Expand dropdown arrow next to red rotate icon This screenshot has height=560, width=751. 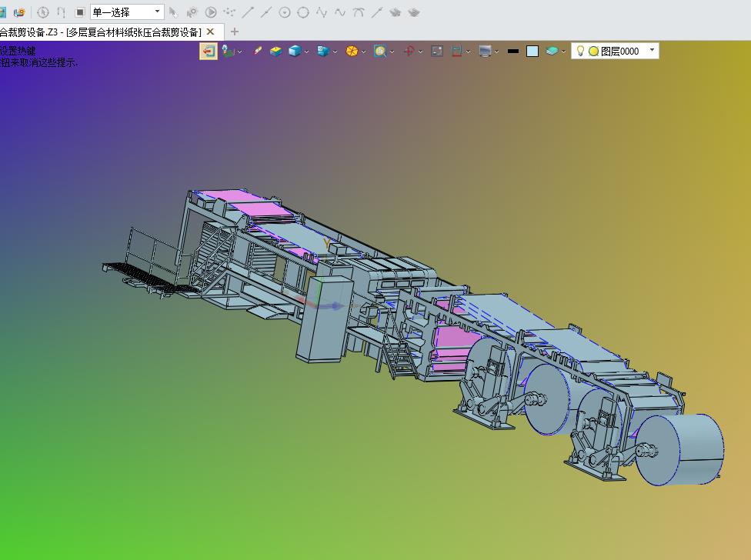[x=420, y=52]
